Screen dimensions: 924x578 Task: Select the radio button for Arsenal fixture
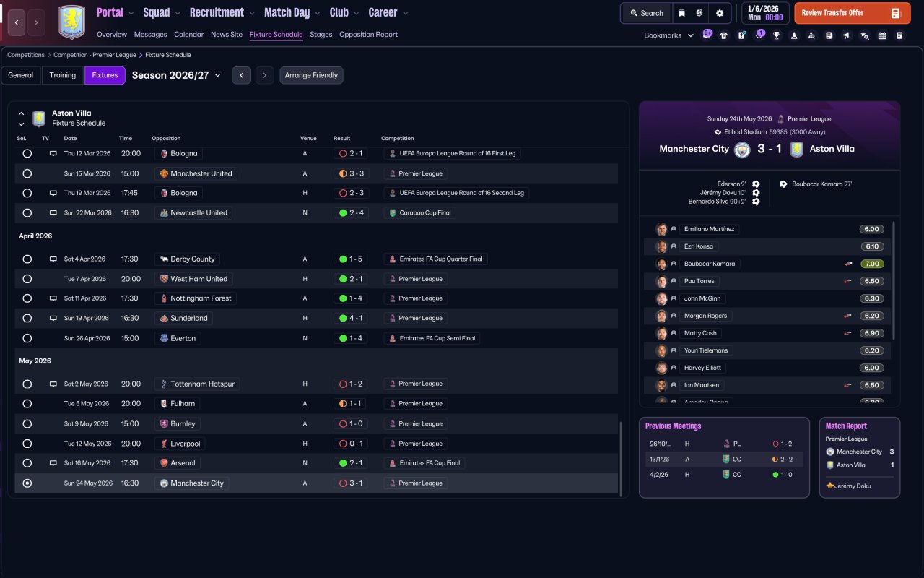tap(27, 463)
